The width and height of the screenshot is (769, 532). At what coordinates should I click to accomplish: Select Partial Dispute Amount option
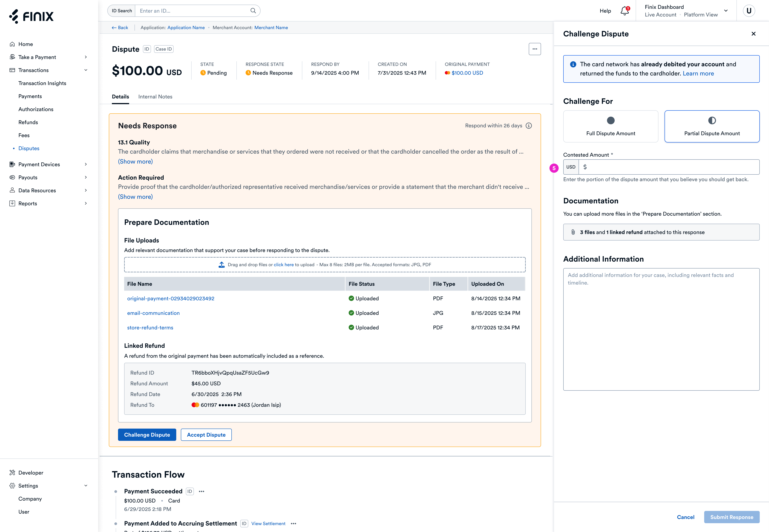[x=712, y=126]
